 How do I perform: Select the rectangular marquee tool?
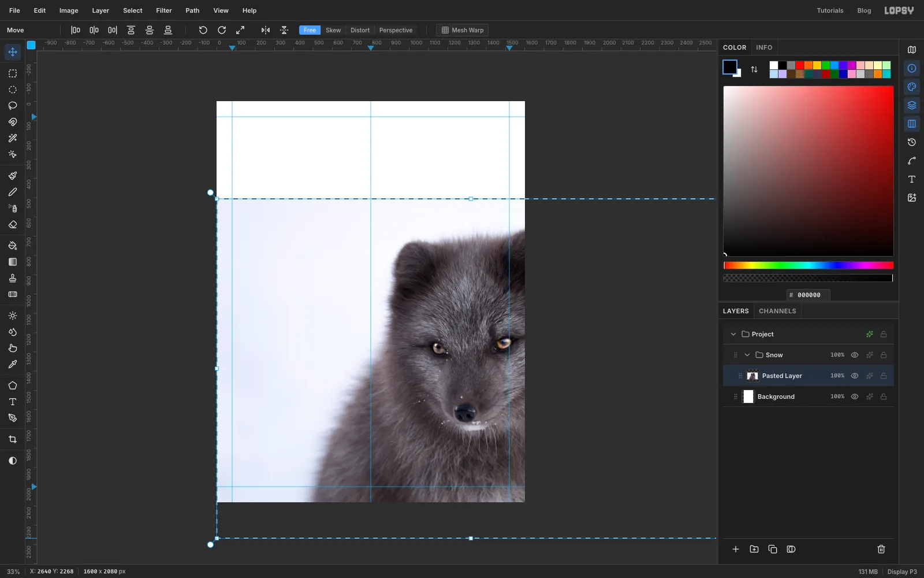[x=13, y=73]
